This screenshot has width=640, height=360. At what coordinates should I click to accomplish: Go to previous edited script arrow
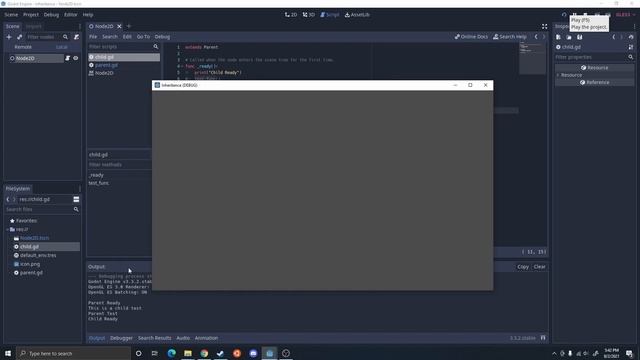point(536,37)
